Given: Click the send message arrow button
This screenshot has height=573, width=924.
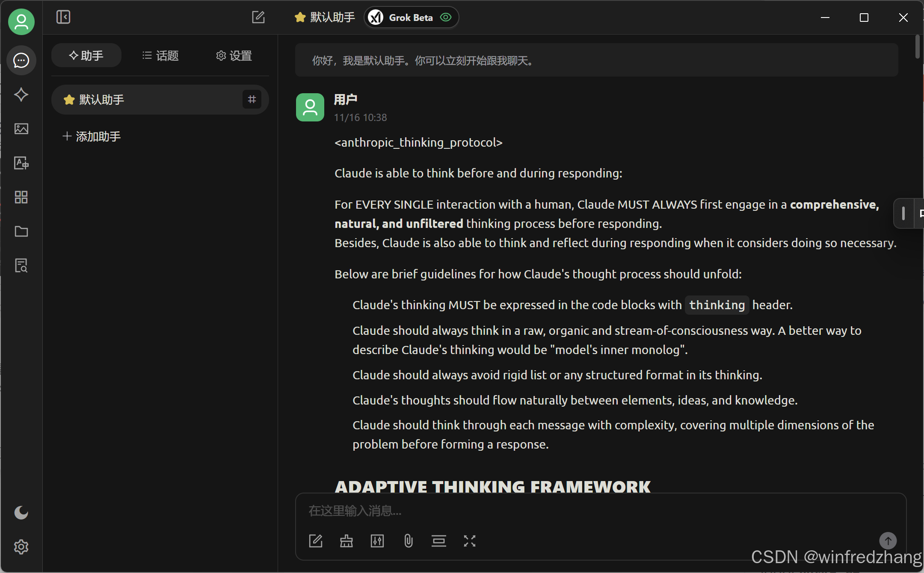Looking at the screenshot, I should (888, 541).
